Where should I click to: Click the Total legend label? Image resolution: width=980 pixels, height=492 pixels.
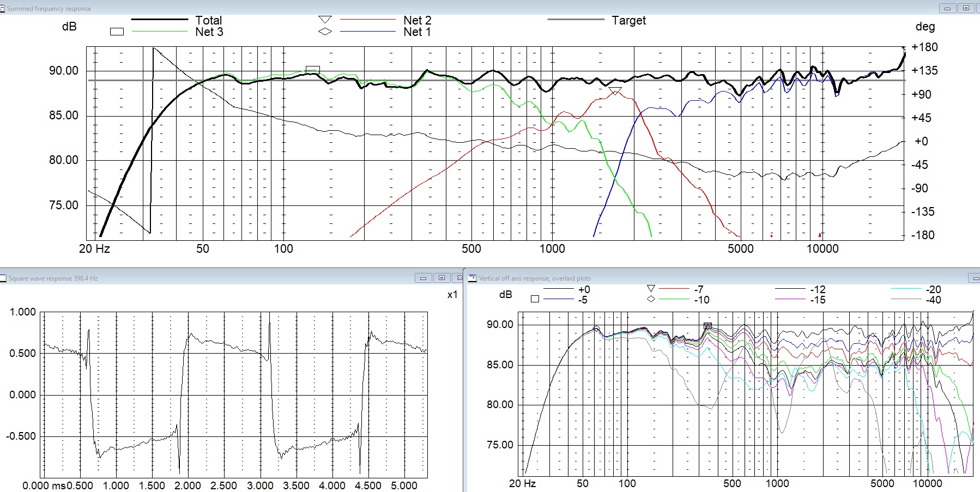click(209, 20)
